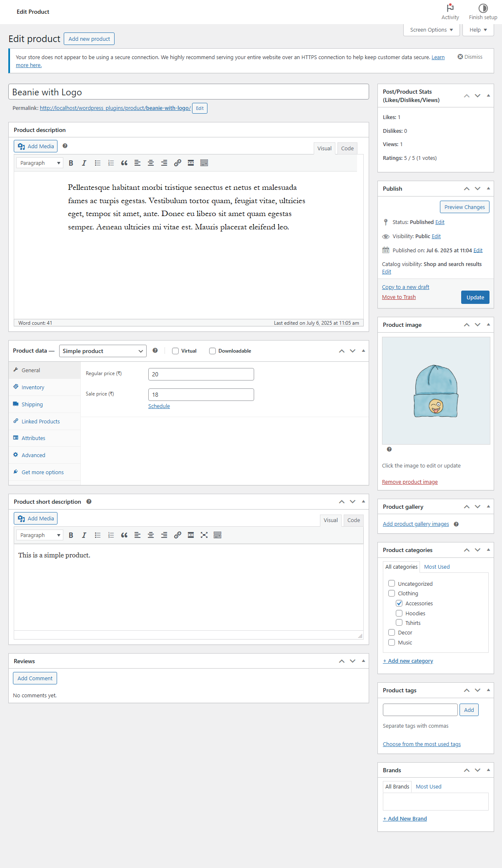Open Paragraph format dropdown in short description
502x868 pixels.
[40, 535]
